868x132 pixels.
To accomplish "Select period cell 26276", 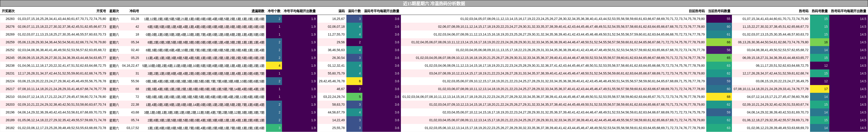I will click(10, 27).
